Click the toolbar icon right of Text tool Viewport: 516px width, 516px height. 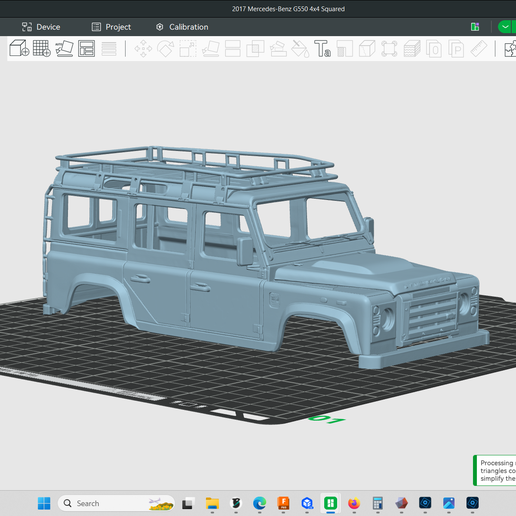click(x=345, y=49)
